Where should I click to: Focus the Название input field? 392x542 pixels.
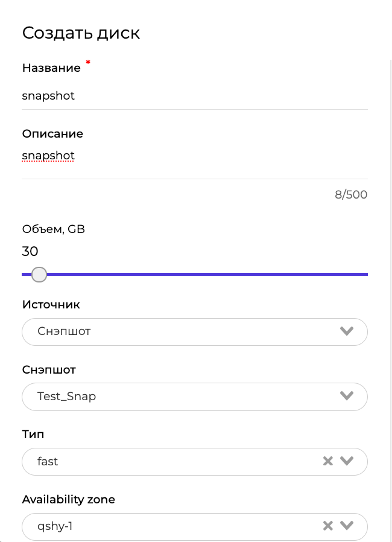point(194,96)
